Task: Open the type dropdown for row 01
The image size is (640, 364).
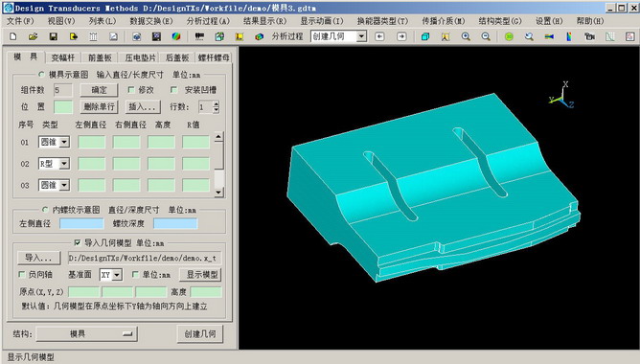Action: coord(64,142)
